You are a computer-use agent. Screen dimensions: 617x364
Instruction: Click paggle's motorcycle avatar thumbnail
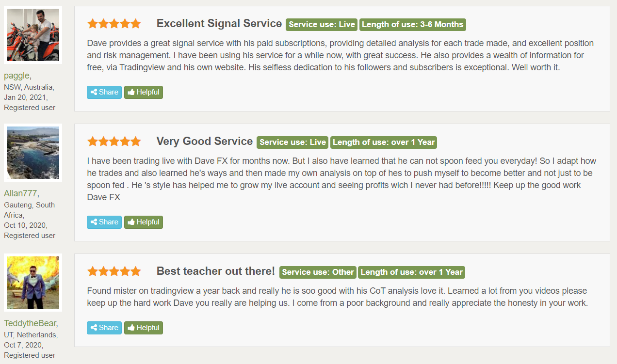click(33, 35)
